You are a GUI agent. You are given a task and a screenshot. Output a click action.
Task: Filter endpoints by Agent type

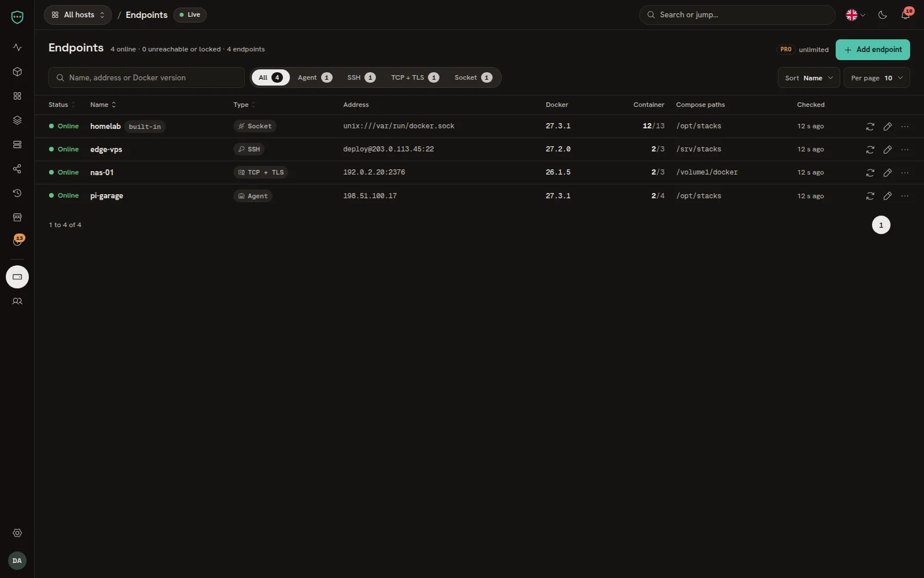tap(315, 77)
